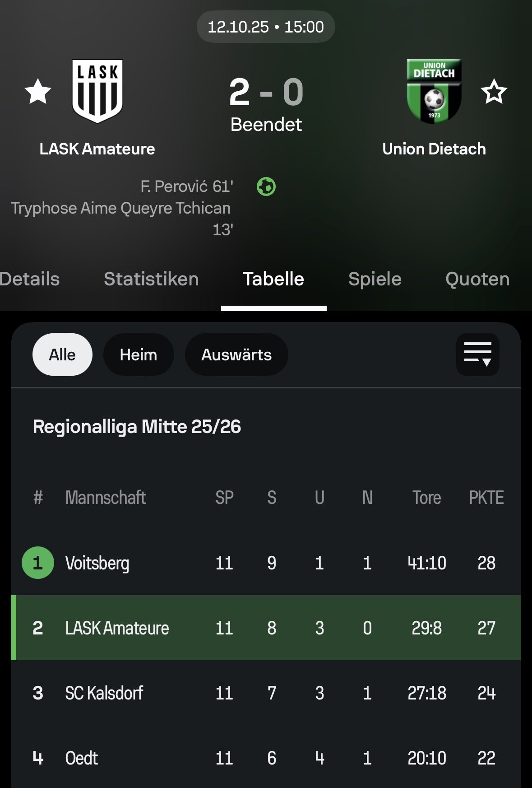This screenshot has height=788, width=532.
Task: Switch to the Spiele tab
Action: click(x=375, y=279)
